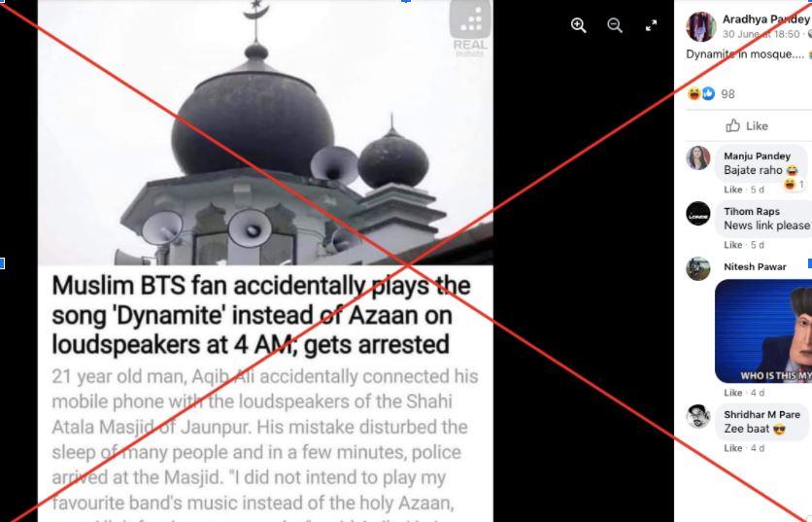Viewport: 812px width, 522px height.
Task: Zoom in on the photo
Action: [x=579, y=25]
